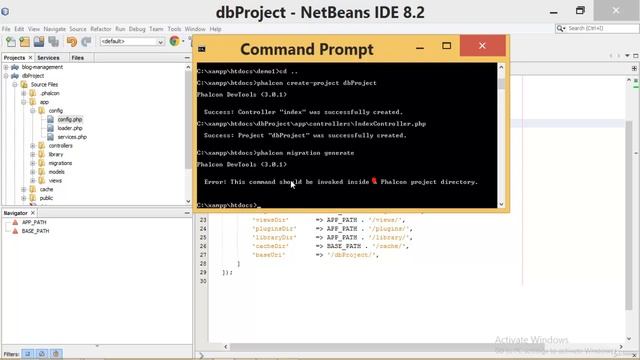Screen dimensions: 640x360
Task: Maximize the editor window icon
Action: (x=636, y=56)
